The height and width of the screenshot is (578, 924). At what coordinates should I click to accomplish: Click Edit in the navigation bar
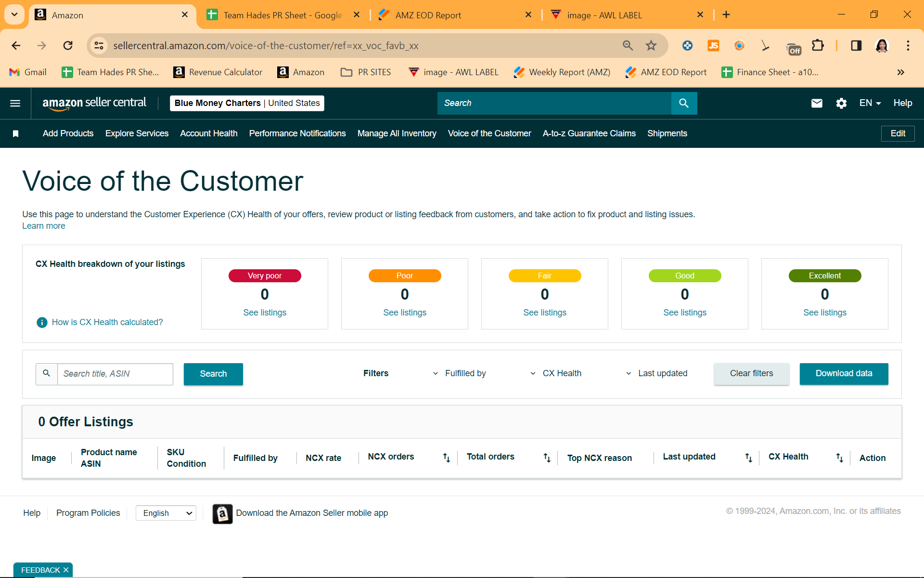coord(898,133)
